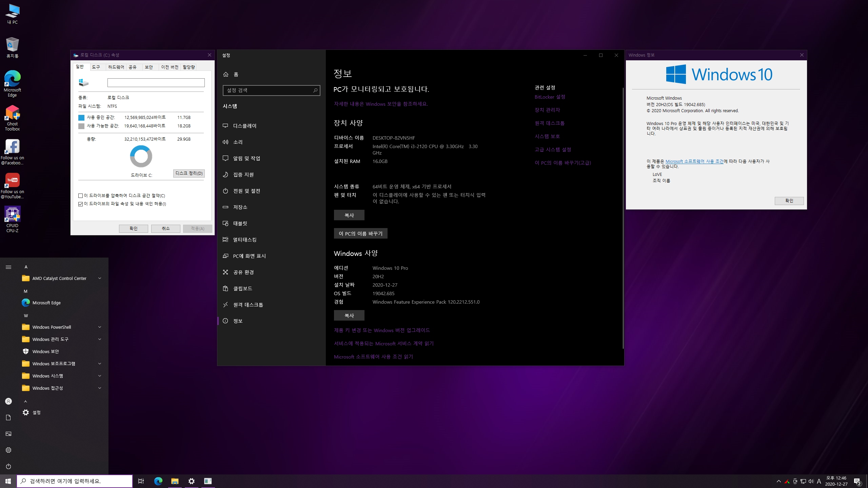The width and height of the screenshot is (868, 488).
Task: Click the power icon in Start menu
Action: [8, 466]
